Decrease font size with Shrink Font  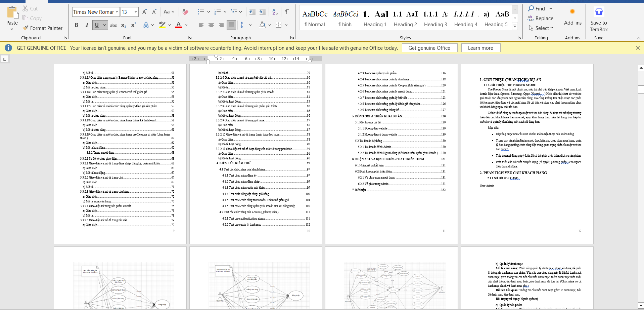[154, 12]
